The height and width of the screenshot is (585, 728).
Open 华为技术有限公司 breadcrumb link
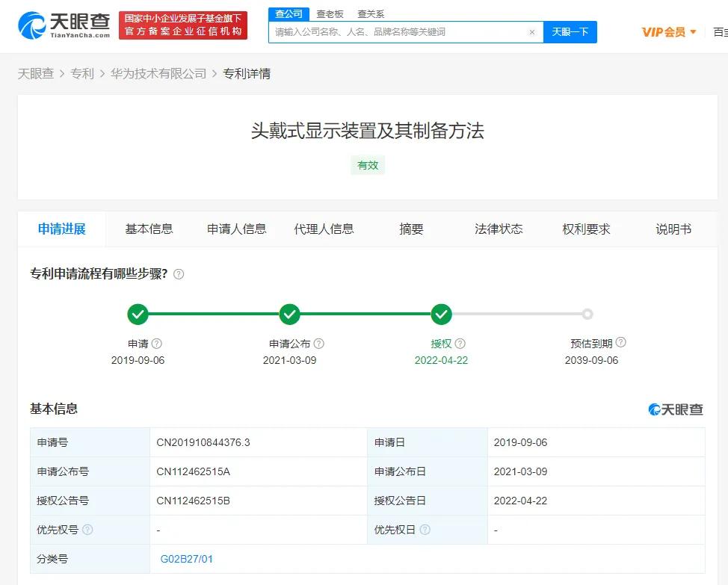pyautogui.click(x=158, y=73)
